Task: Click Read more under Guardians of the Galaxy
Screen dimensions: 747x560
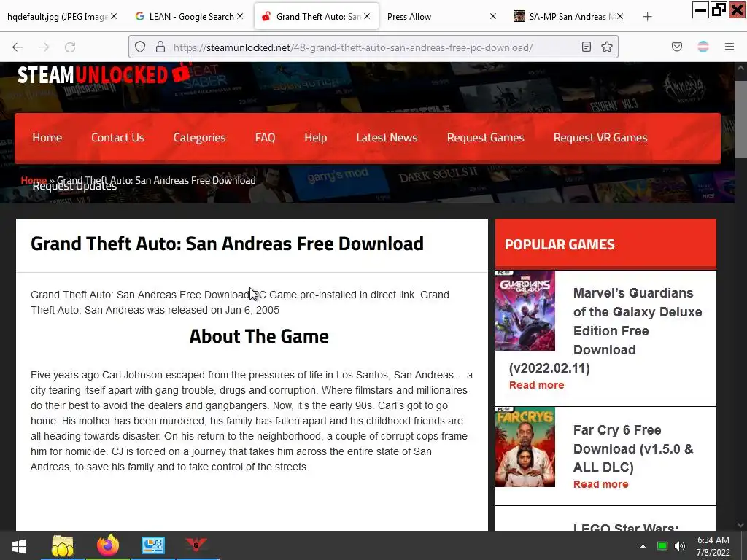Action: point(536,385)
